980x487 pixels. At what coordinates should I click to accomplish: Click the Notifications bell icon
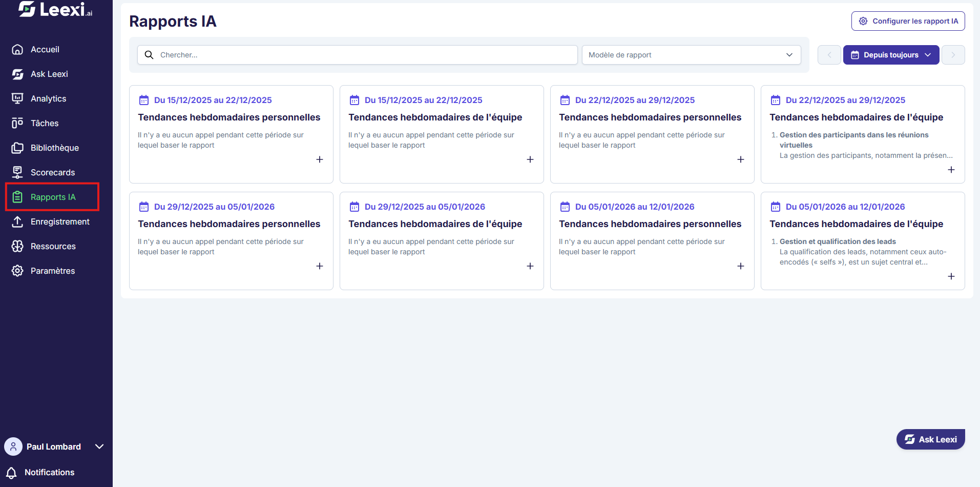click(11, 472)
